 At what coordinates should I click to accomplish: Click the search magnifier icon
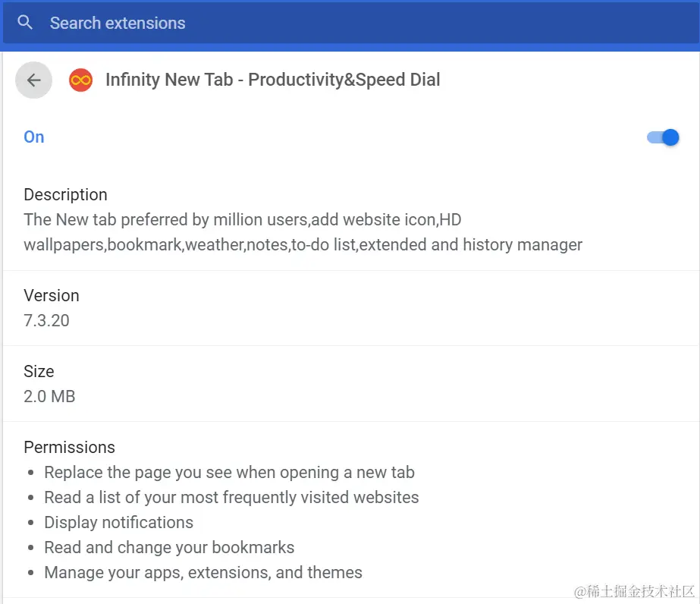(x=25, y=22)
